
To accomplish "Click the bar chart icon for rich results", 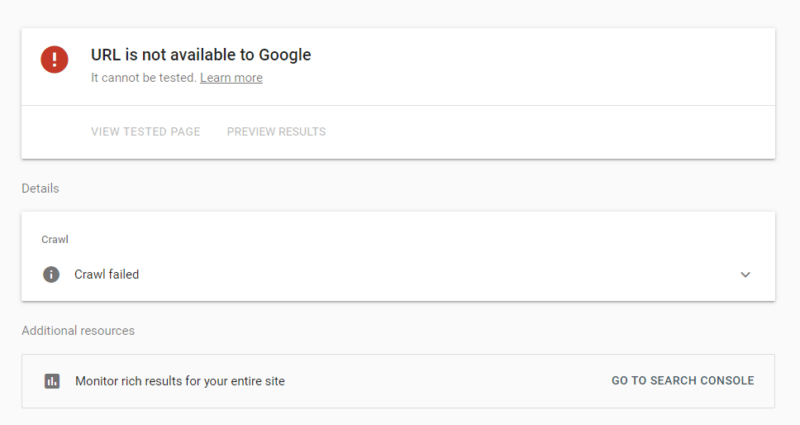I will tap(52, 381).
